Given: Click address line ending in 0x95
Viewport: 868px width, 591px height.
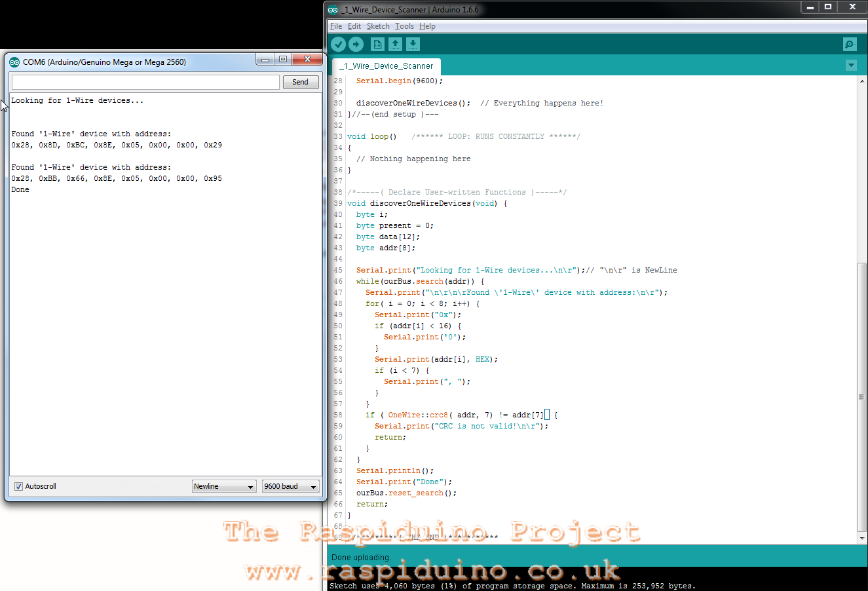Looking at the screenshot, I should pyautogui.click(x=117, y=178).
